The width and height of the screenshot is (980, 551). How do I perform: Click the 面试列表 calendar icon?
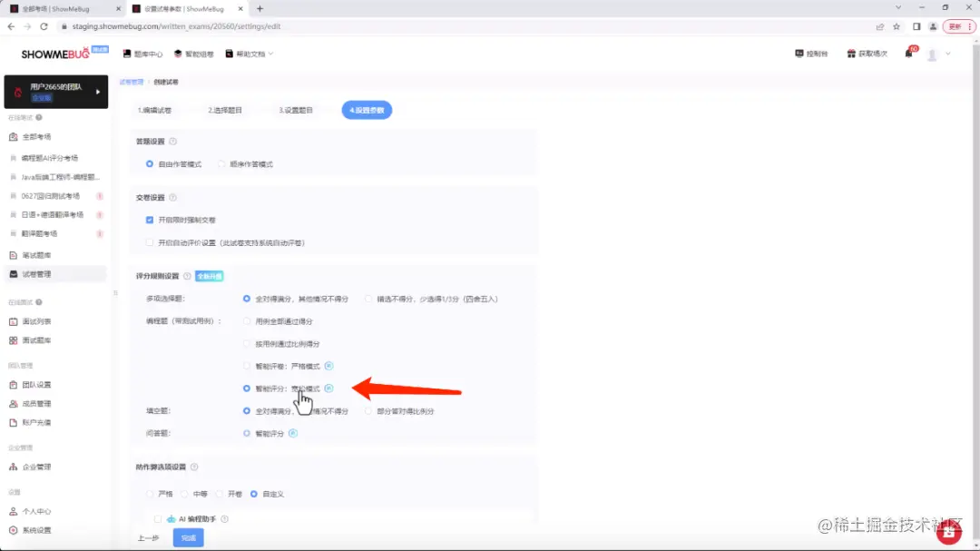13,321
